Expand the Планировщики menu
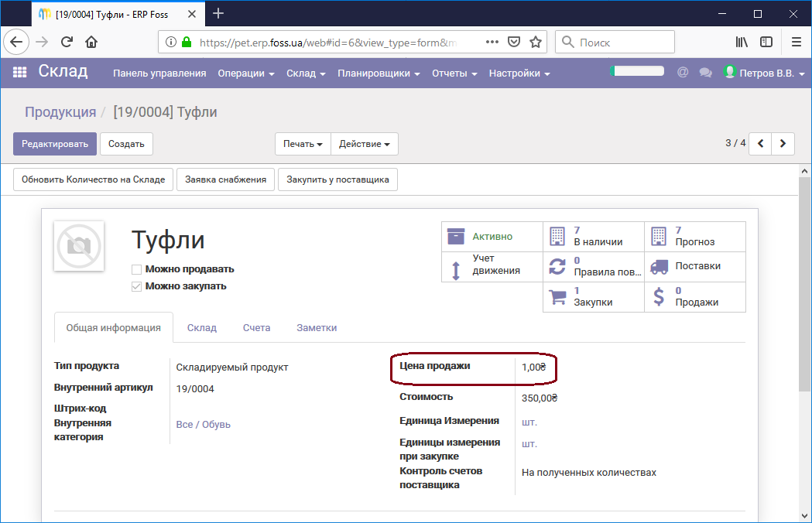This screenshot has height=523, width=812. pos(379,73)
